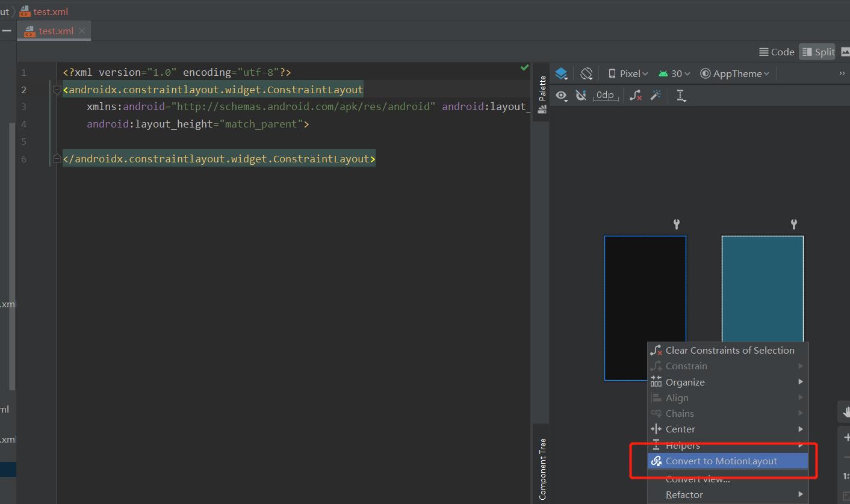850x504 pixels.
Task: Close the test.xml editor tab
Action: coord(82,31)
